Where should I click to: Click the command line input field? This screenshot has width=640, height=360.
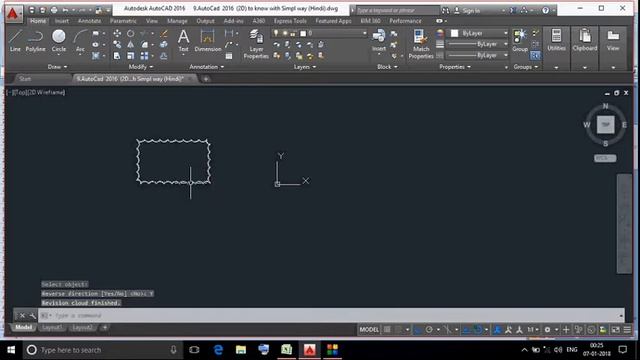click(331, 316)
